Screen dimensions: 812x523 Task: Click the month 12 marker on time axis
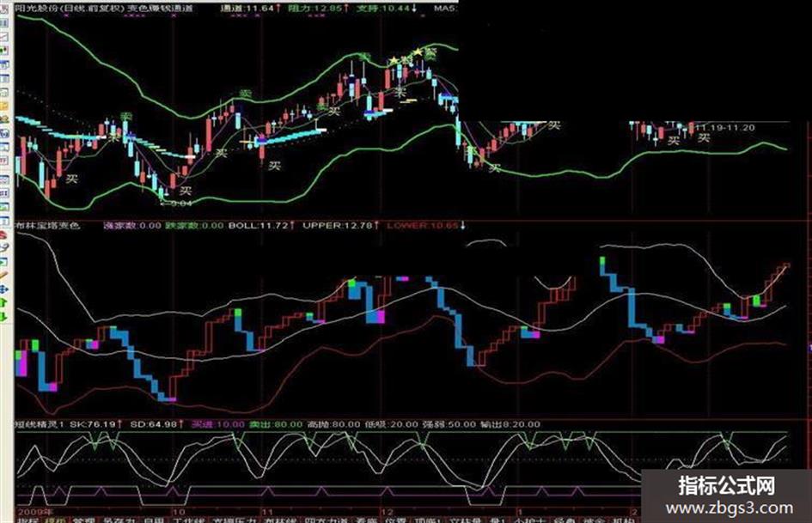pos(388,512)
